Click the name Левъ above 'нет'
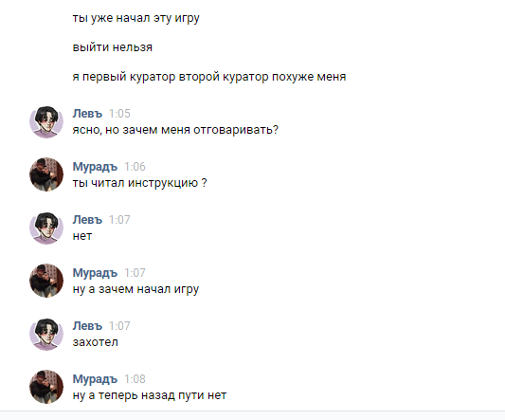Viewport: 505px width, 420px height. point(87,220)
